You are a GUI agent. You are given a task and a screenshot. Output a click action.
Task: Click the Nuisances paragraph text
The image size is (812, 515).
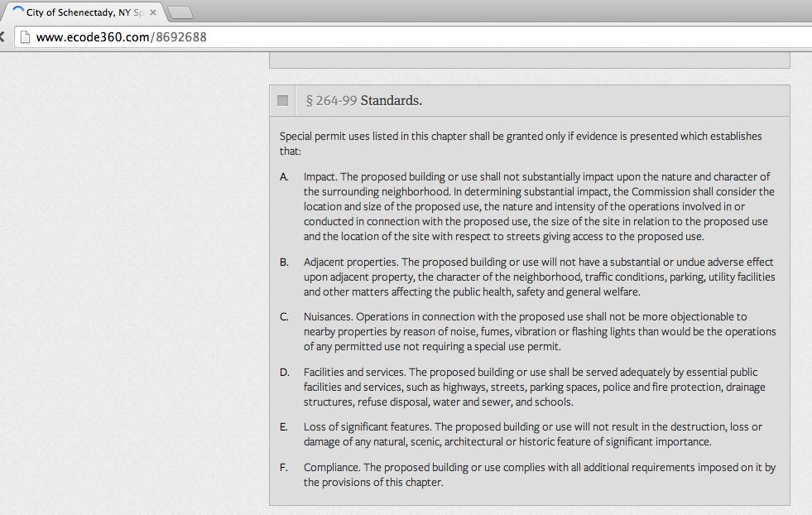[x=538, y=331]
